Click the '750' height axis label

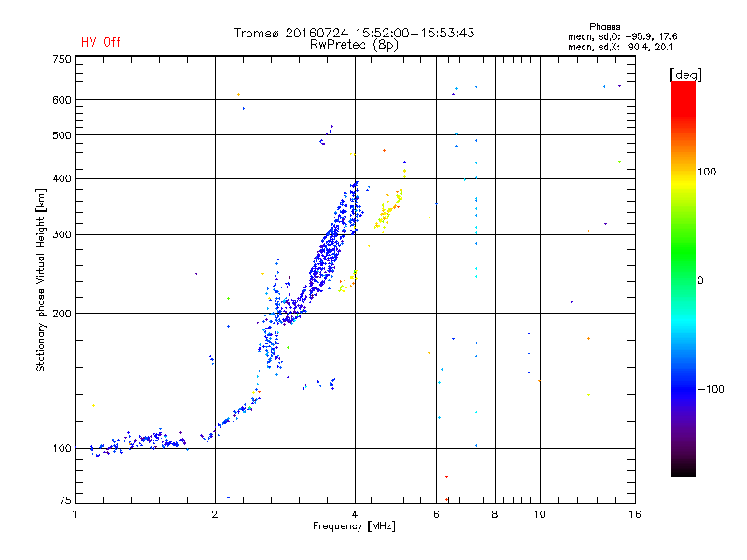(62, 59)
